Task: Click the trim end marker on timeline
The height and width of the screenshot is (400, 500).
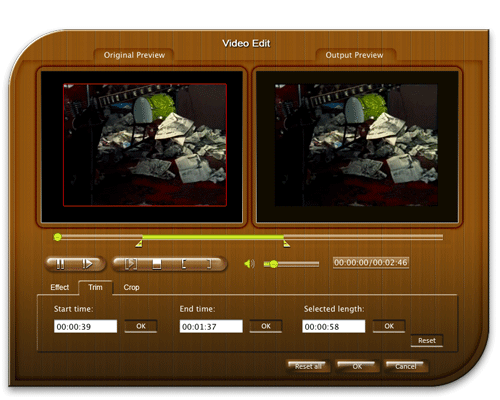Action: (286, 244)
